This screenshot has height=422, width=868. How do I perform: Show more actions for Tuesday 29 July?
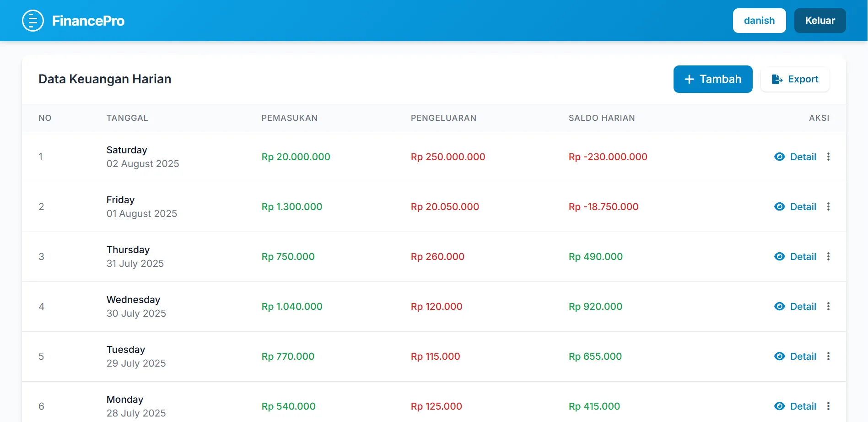coord(828,357)
